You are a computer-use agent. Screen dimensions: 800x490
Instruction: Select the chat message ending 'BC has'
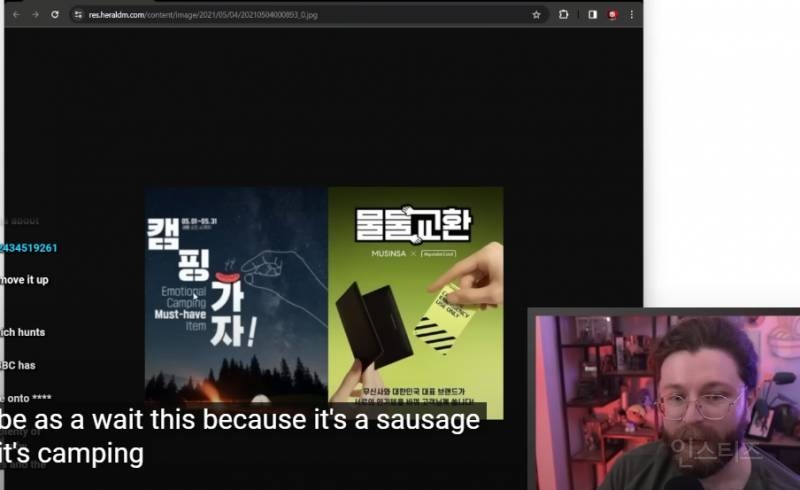[18, 365]
